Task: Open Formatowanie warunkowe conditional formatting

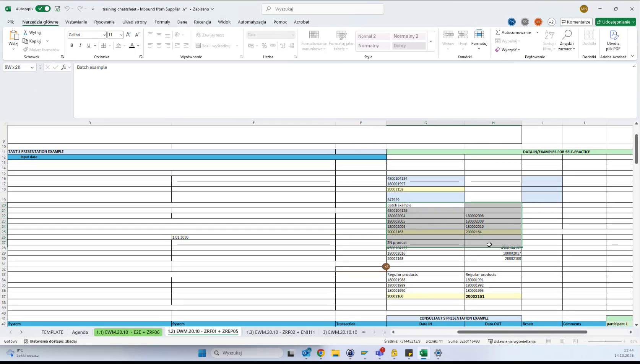Action: tap(314, 41)
